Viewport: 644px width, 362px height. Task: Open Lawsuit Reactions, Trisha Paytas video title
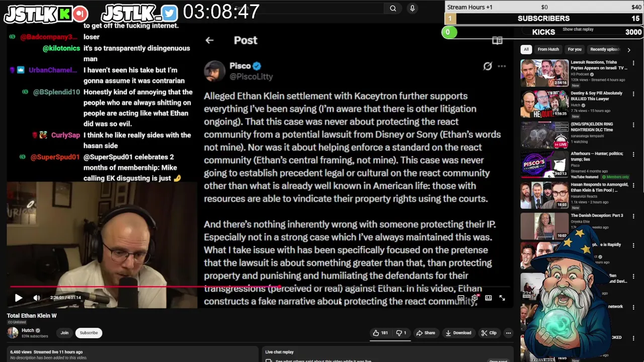coord(599,65)
